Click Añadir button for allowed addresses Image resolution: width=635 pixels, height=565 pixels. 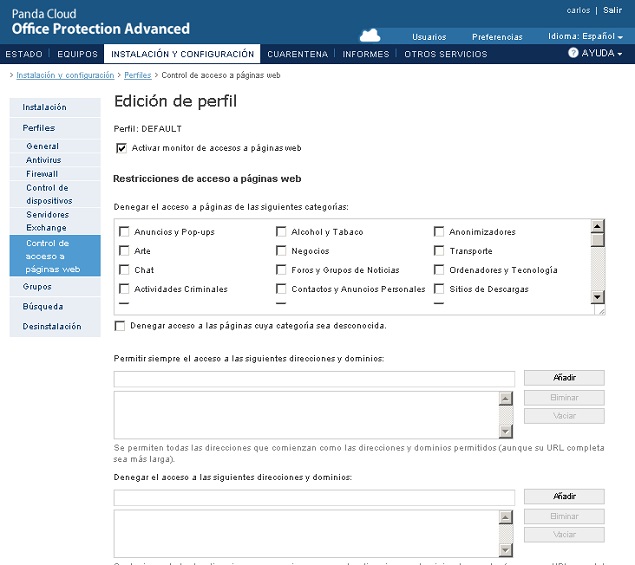pos(564,377)
